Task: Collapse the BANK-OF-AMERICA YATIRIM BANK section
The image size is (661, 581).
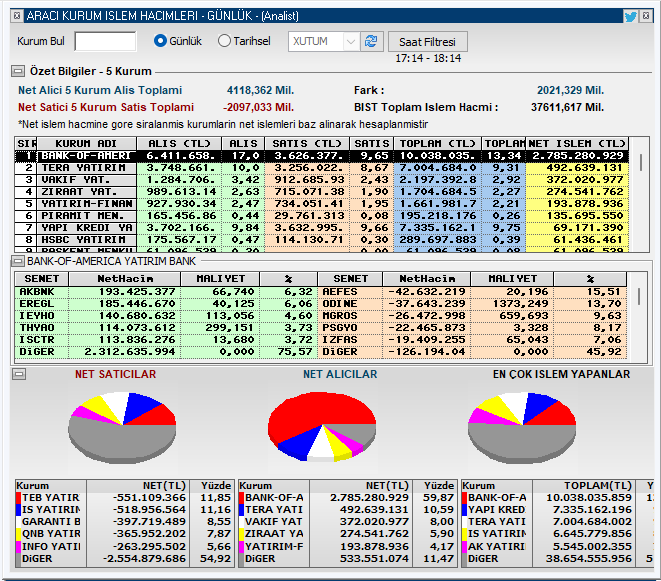Action: click(18, 261)
